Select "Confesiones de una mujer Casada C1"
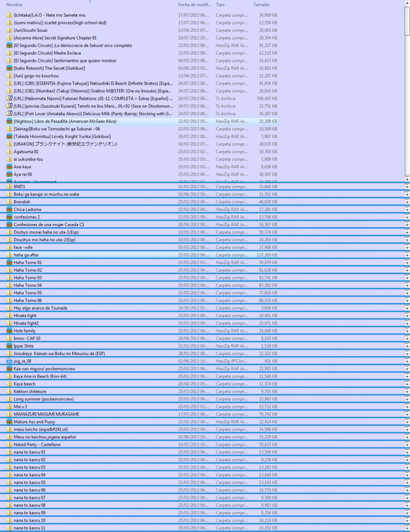 [x=49, y=224]
